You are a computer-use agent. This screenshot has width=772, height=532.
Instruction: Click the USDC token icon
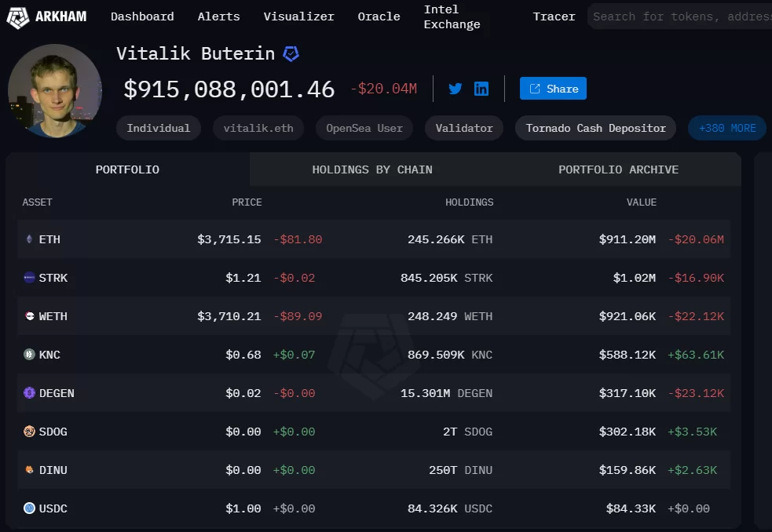(30, 508)
